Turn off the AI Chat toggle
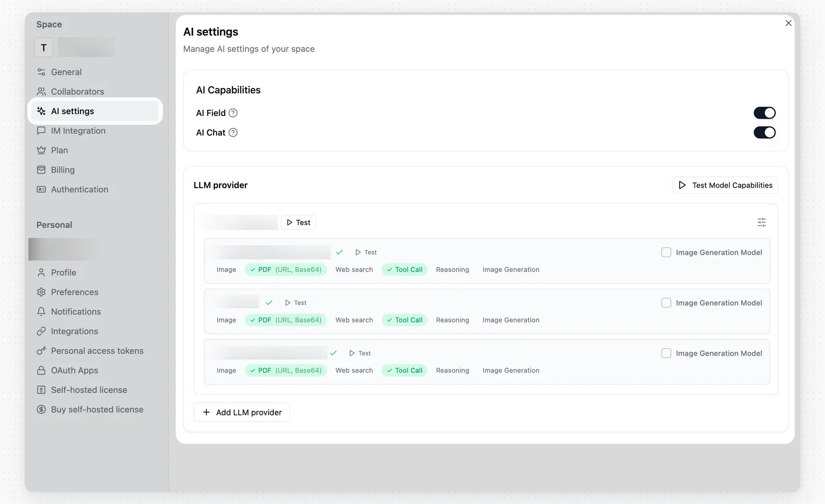 (x=765, y=132)
